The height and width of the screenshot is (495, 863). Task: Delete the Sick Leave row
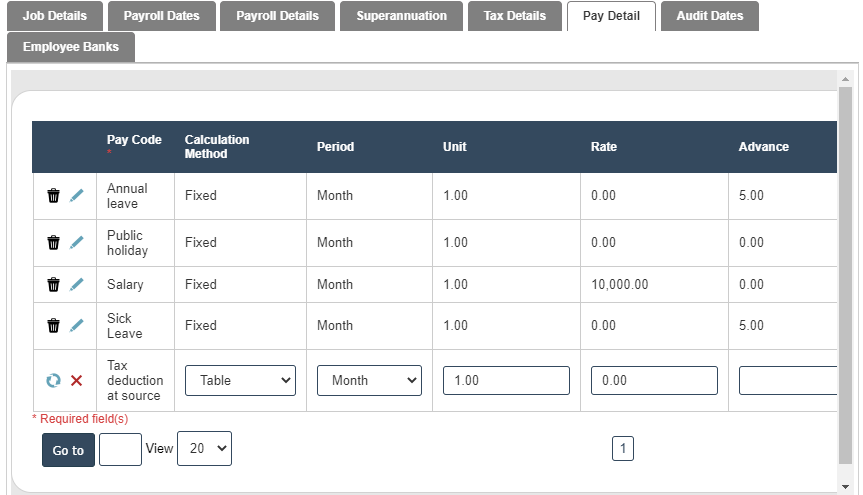point(54,326)
